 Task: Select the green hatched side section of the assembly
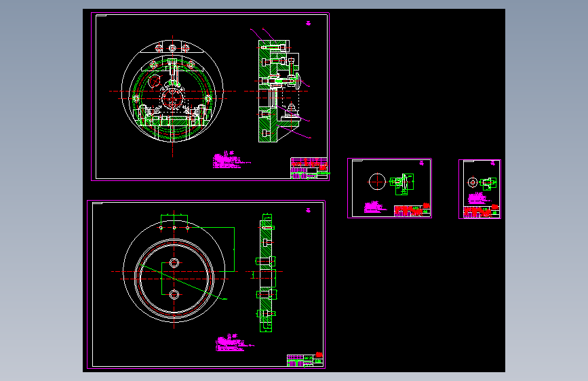pos(279,91)
